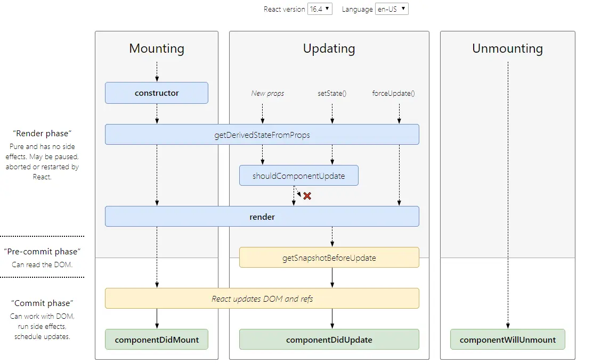593x364 pixels.
Task: Click the red X cancellation icon
Action: coord(307,196)
